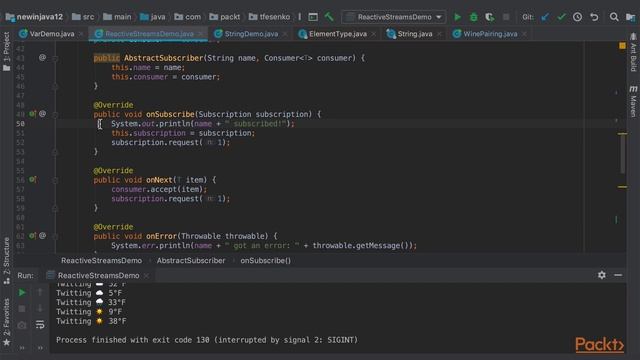
Task: Revert changes with the undo arrow icon
Action: 594,17
